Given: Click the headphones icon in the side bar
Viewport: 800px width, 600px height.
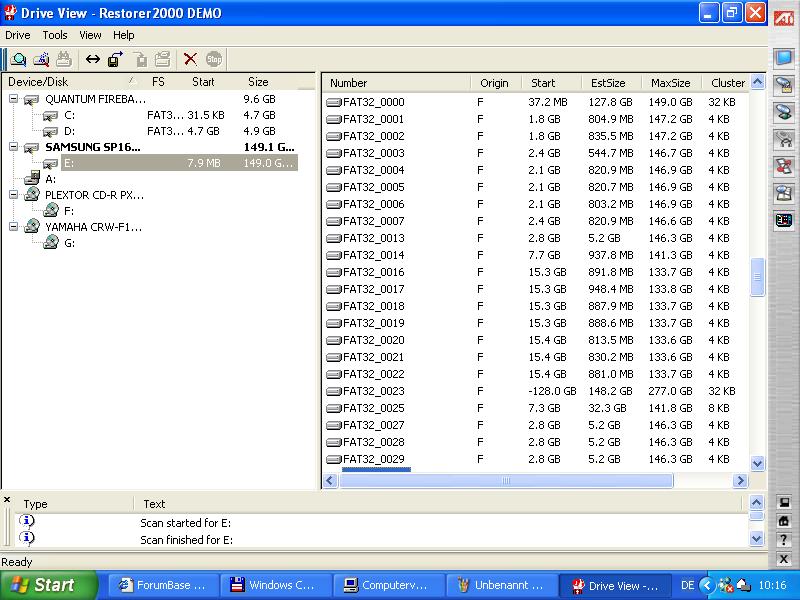Looking at the screenshot, I should pos(783,139).
